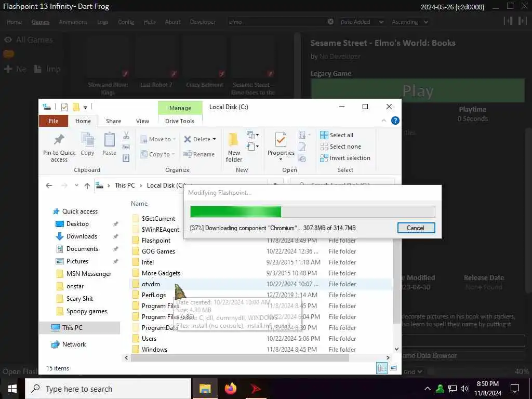Open Explorer help via blue question mark

click(395, 121)
